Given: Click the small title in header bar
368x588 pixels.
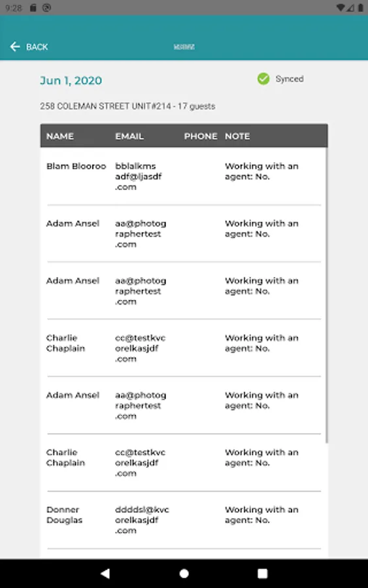Looking at the screenshot, I should pyautogui.click(x=184, y=47).
